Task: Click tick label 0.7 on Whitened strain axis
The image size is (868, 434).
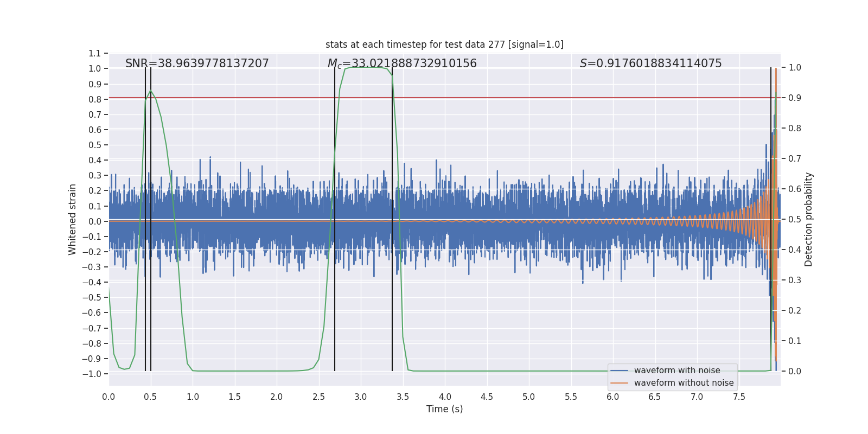Action: point(95,114)
